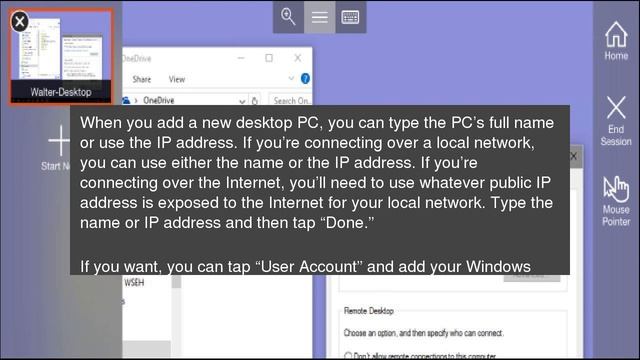This screenshot has height=360, width=640.
Task: Close the System Properties dialog
Action: (574, 156)
